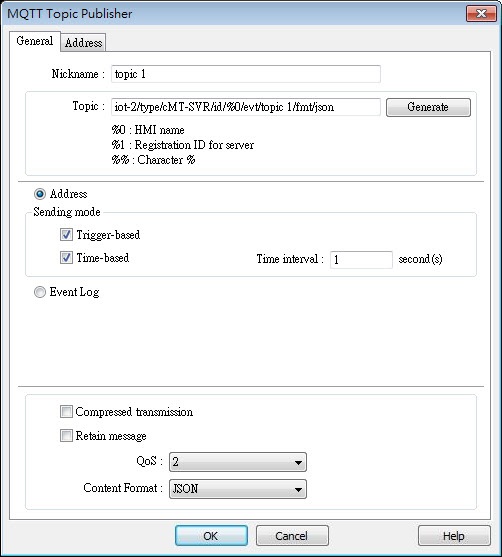Open Help for this dialog
Screen dimensions: 502x557
pos(454,536)
